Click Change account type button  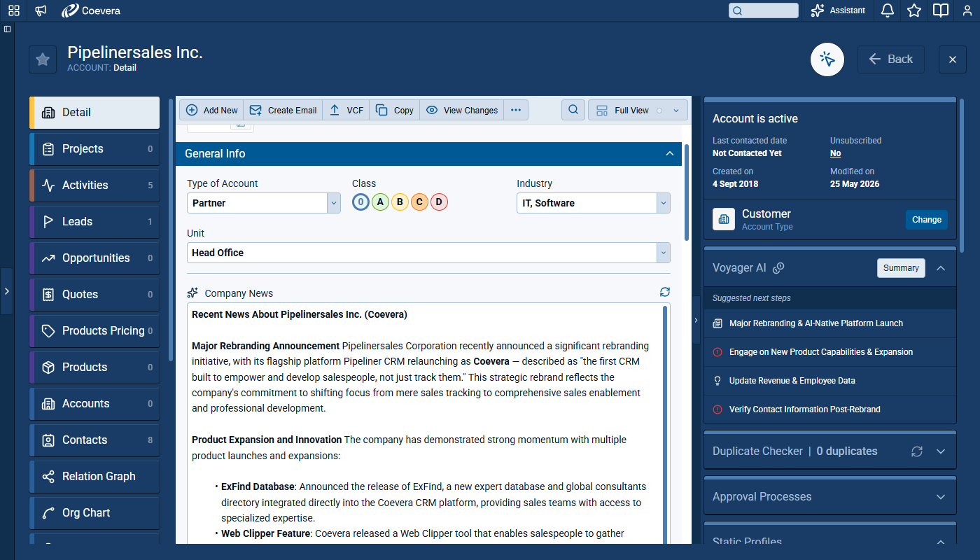[x=927, y=220]
